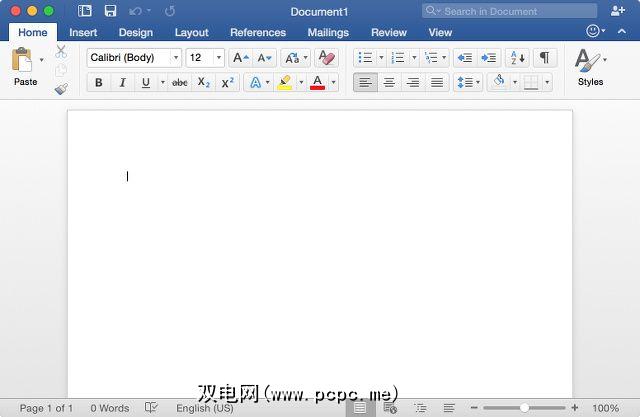Viewport: 640px width, 417px height.
Task: Switch to the Design tab
Action: 136,32
